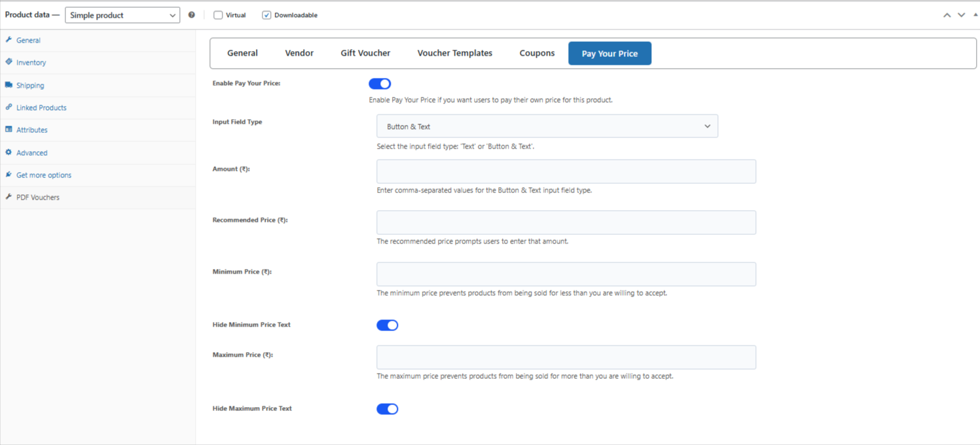The width and height of the screenshot is (980, 445).
Task: Open the General sidebar section
Action: coord(98,40)
